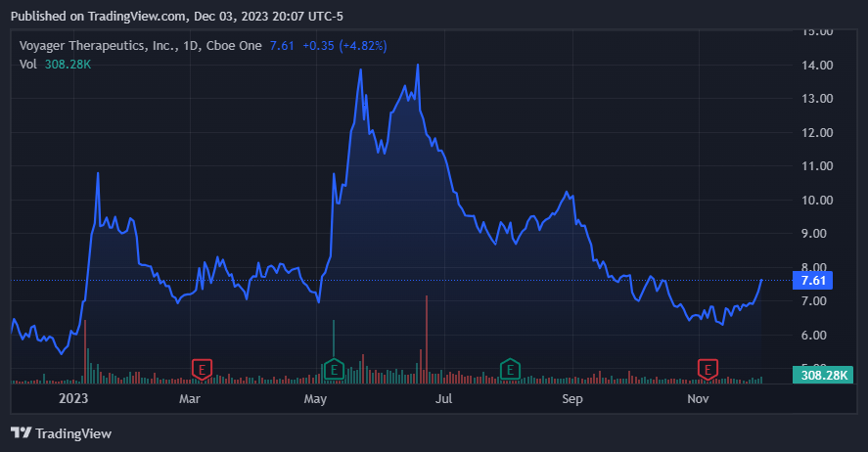Click the TradingView logo at bottom left
This screenshot has height=452, width=868.
61,433
